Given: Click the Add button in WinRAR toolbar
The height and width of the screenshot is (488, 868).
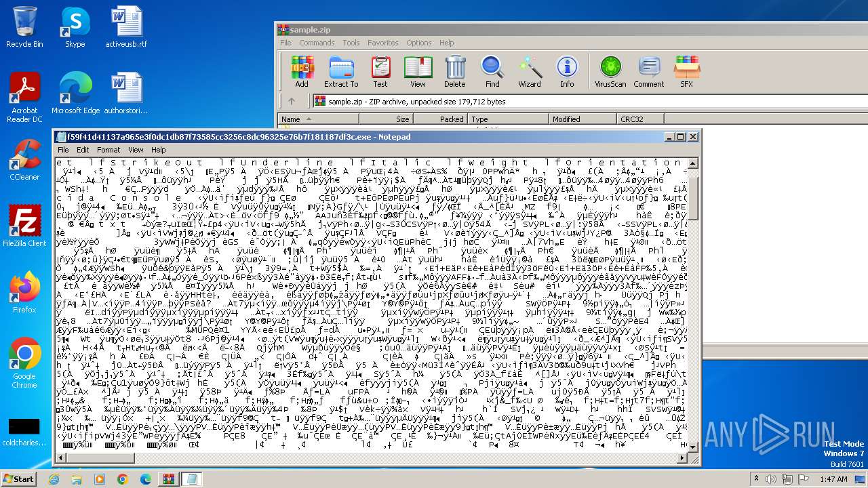Looking at the screenshot, I should tap(302, 72).
